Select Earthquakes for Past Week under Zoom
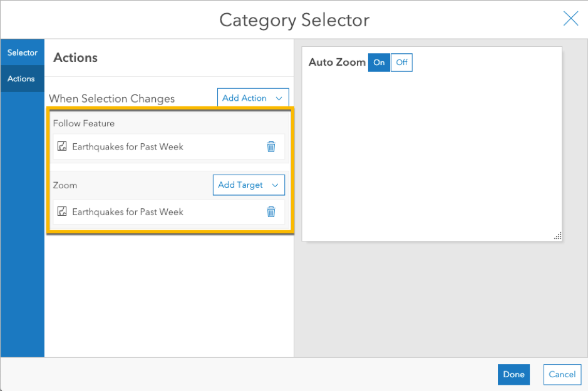The image size is (588, 391). (128, 212)
